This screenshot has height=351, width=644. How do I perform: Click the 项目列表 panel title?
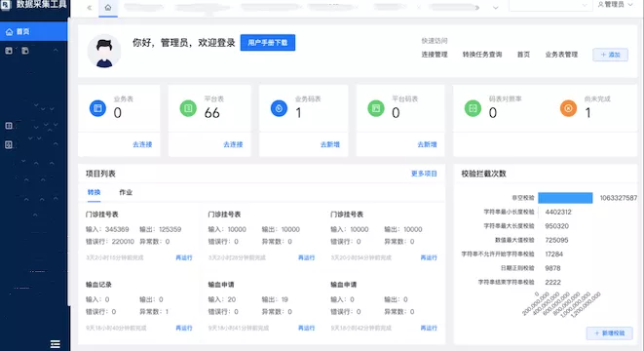coord(100,174)
